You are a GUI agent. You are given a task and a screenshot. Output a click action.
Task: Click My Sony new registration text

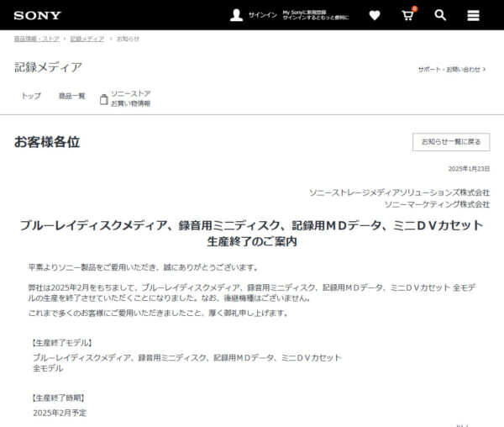click(304, 13)
